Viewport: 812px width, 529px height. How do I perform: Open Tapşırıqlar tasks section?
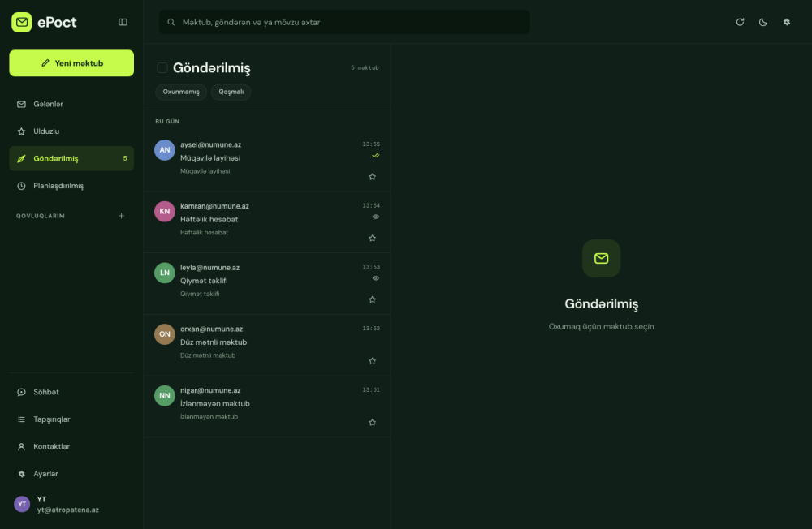[71, 419]
